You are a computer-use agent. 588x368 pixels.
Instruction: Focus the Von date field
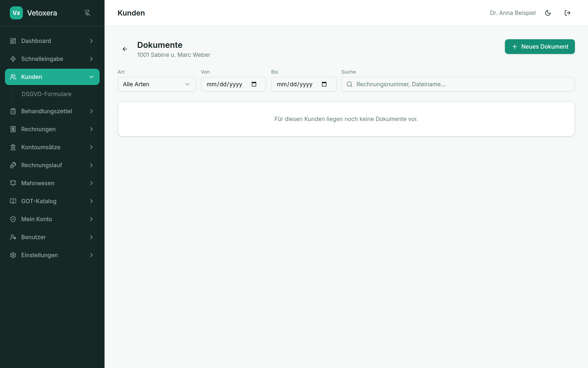pos(234,84)
